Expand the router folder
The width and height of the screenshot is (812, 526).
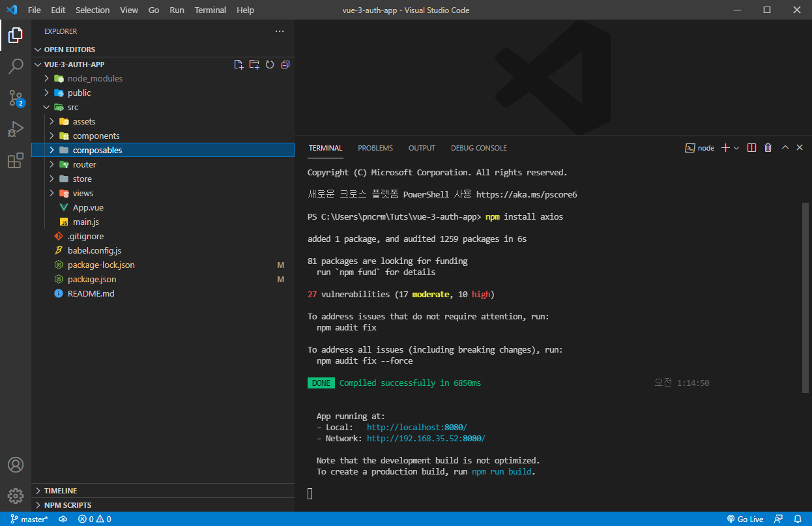coord(51,164)
